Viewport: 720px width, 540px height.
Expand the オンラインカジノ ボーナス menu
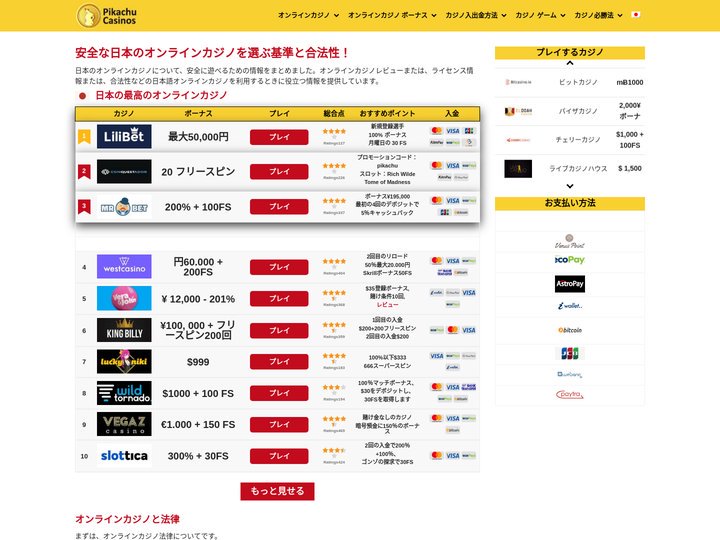coord(392,15)
